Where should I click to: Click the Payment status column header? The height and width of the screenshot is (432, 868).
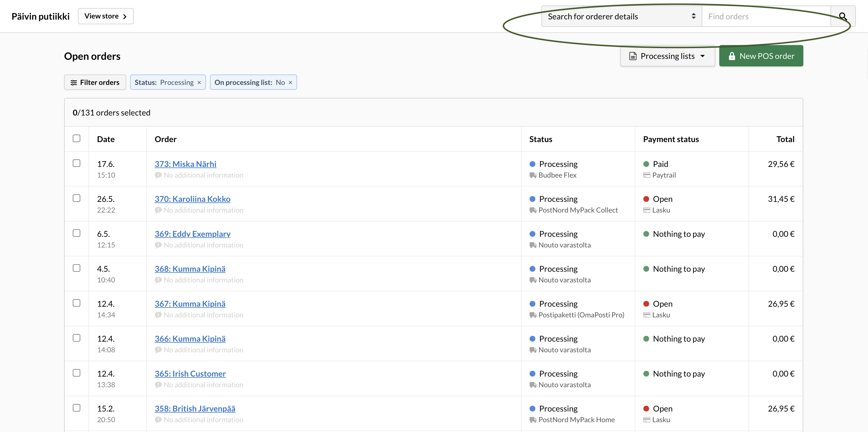(x=671, y=139)
